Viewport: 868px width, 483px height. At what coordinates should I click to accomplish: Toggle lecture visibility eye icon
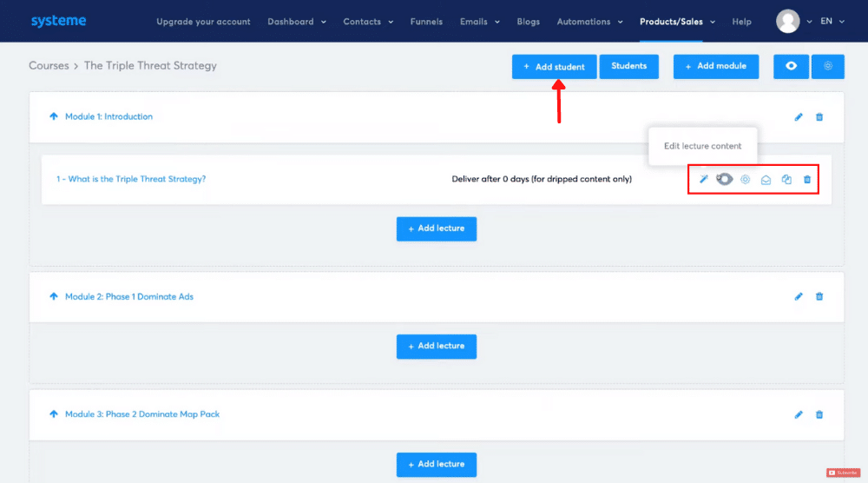pyautogui.click(x=725, y=179)
